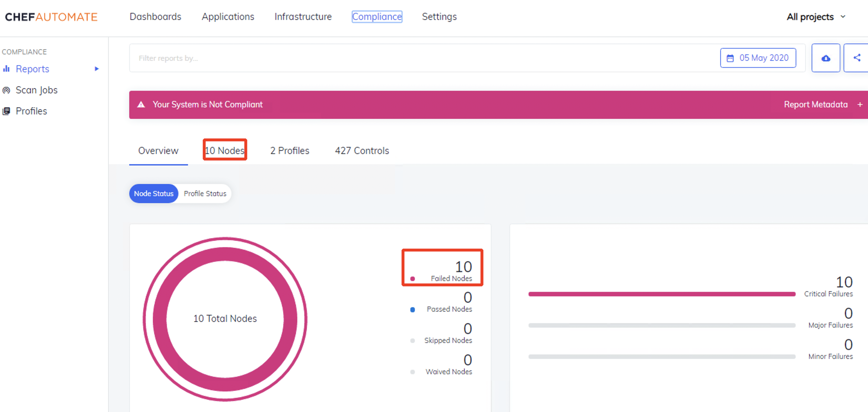
Task: Switch to Profile Status view
Action: tap(205, 194)
